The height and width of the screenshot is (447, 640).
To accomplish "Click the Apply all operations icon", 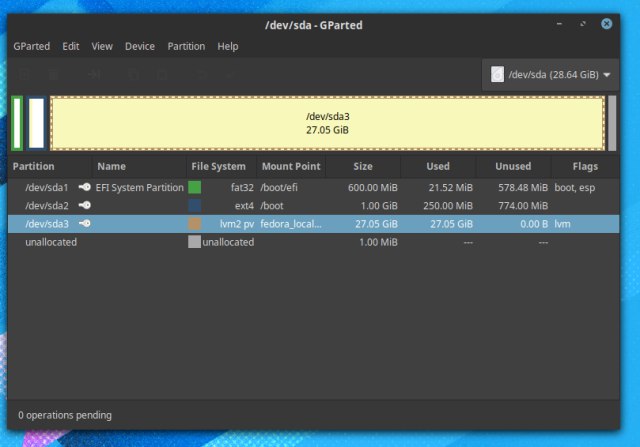I will (x=230, y=74).
